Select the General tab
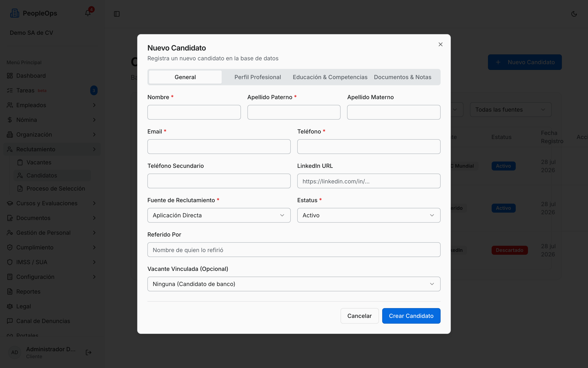 tap(185, 77)
